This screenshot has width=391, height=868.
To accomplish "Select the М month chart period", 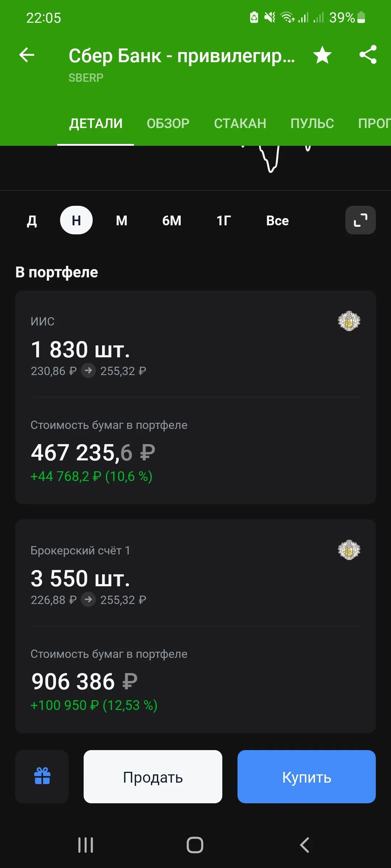I will pyautogui.click(x=122, y=220).
